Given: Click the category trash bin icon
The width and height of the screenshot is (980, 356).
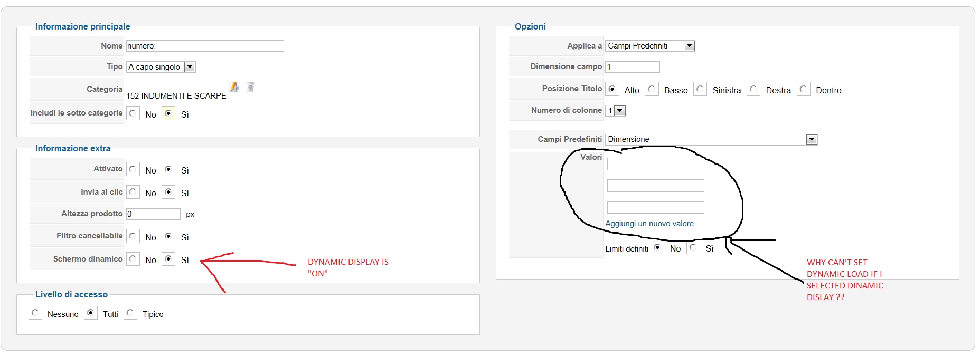Looking at the screenshot, I should pyautogui.click(x=250, y=87).
